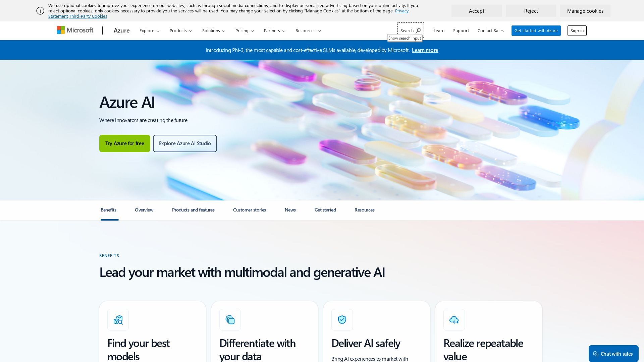Click 'Learn more' about Phi-3
Image resolution: width=644 pixels, height=362 pixels.
(x=425, y=50)
